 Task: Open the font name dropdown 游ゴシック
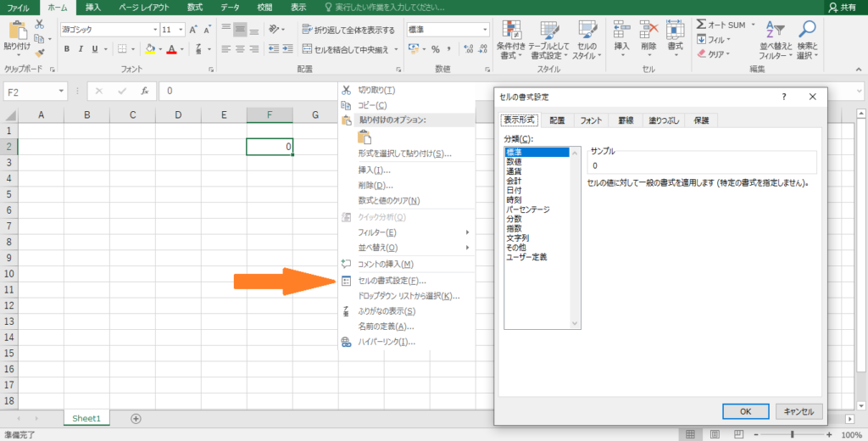tap(156, 30)
